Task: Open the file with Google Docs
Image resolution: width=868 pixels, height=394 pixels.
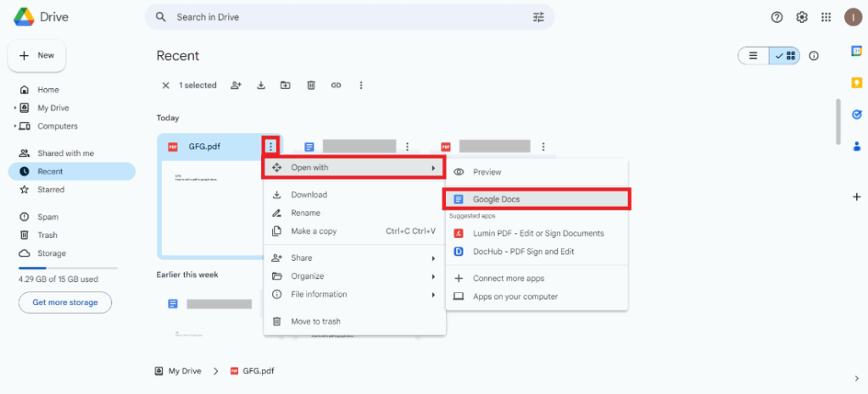Action: tap(537, 199)
